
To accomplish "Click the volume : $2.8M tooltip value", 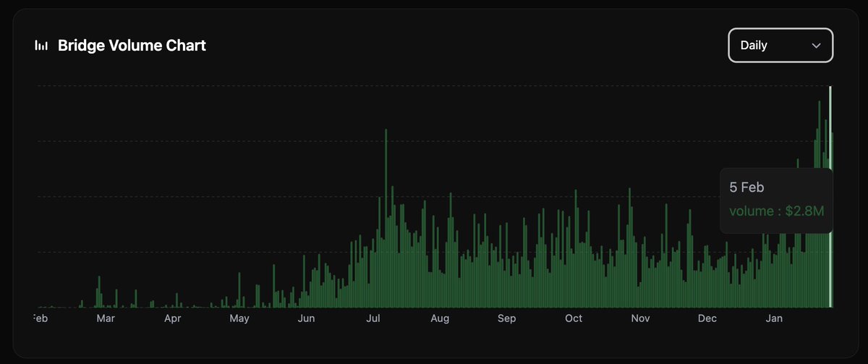I will click(x=777, y=211).
